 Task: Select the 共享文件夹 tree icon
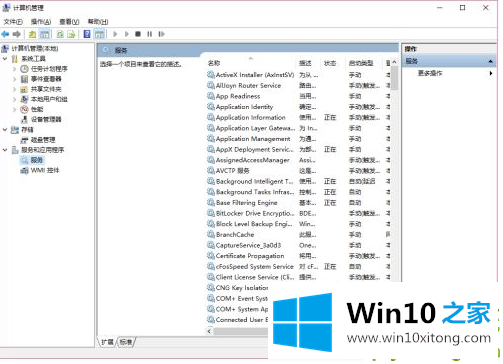pos(24,89)
